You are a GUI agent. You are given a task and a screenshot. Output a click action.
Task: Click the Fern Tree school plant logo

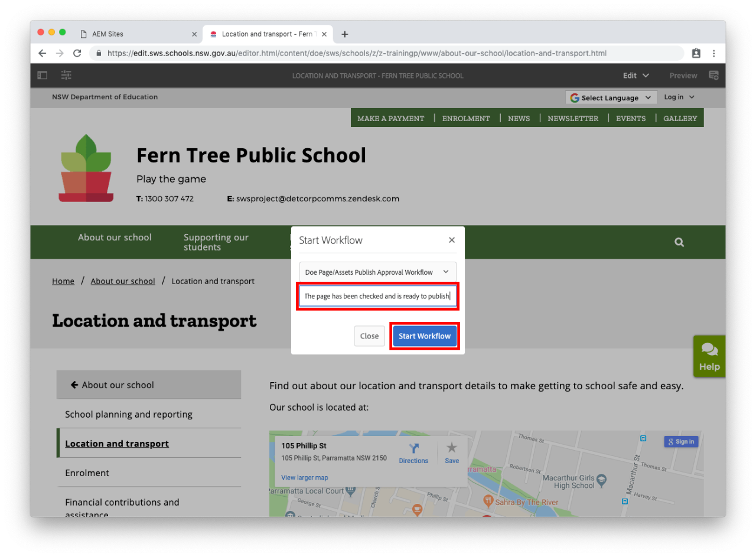86,168
